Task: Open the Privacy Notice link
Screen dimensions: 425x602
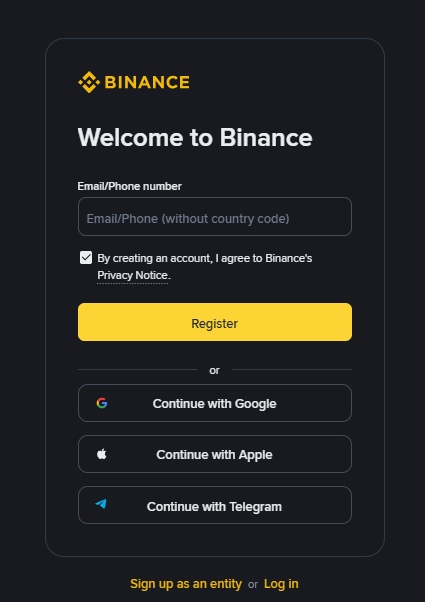Action: click(x=132, y=275)
